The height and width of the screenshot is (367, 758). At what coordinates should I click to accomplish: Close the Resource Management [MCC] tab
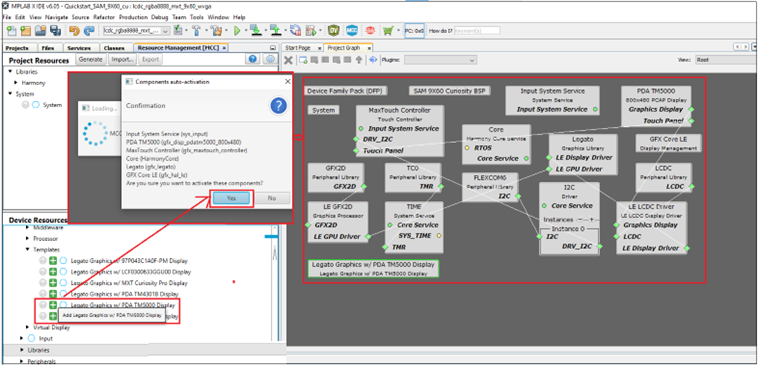click(224, 48)
